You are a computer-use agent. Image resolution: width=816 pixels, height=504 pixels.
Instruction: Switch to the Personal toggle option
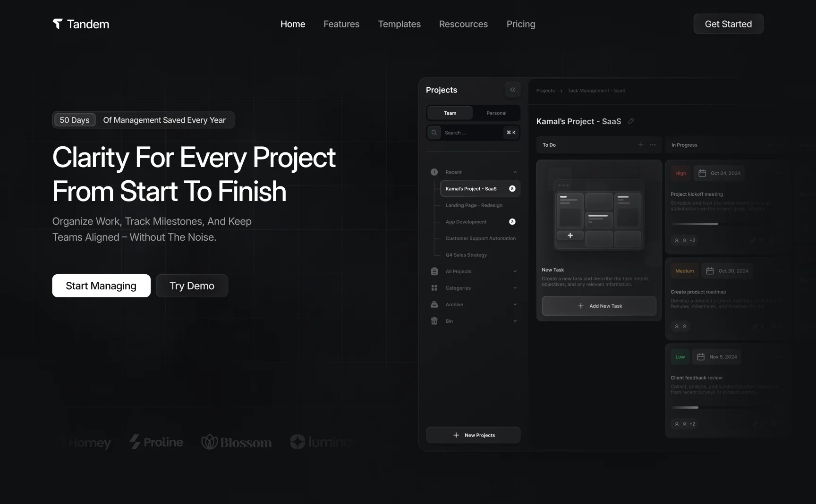coord(496,113)
